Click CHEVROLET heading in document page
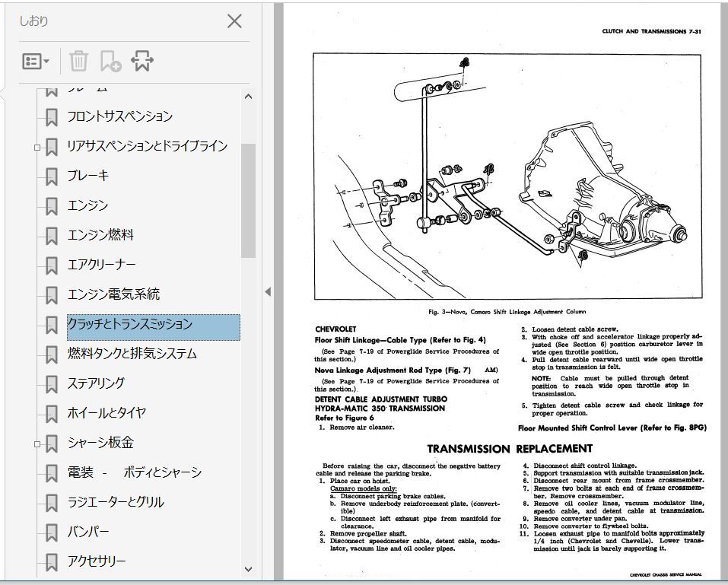The height and width of the screenshot is (585, 728). coord(335,329)
